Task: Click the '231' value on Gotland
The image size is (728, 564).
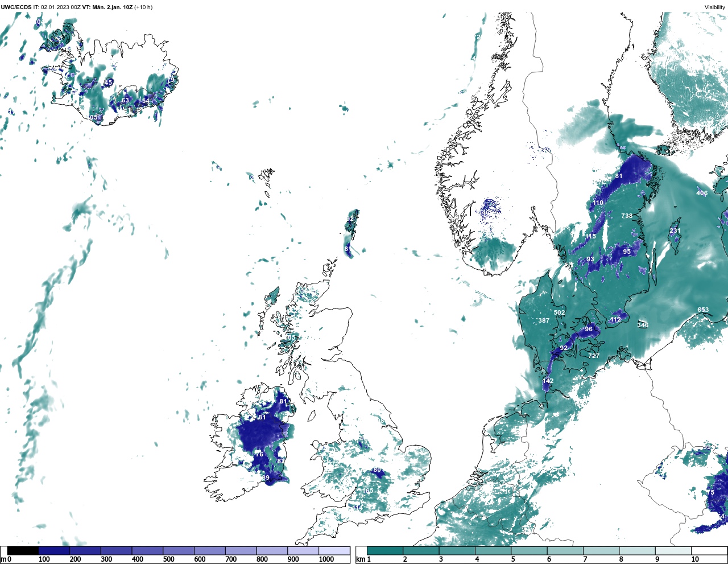Action: 675,230
